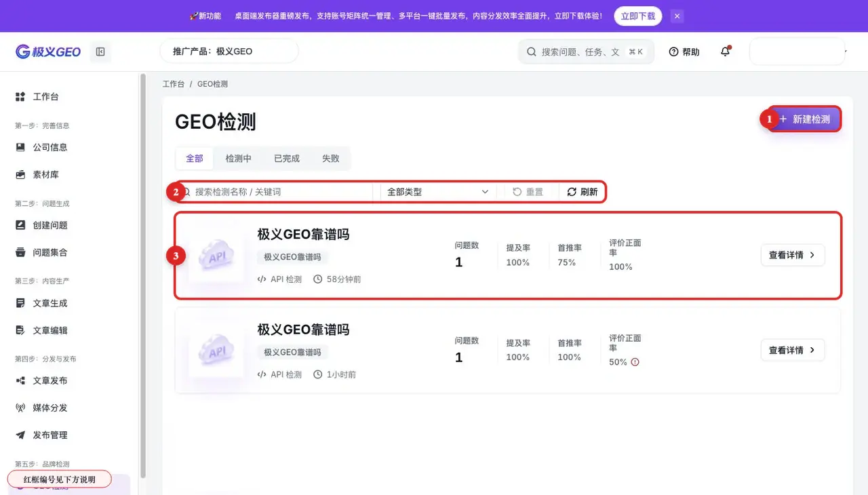Click the keyword tag in the 1小时前 card
Viewport: 868px width, 495px height.
point(293,352)
